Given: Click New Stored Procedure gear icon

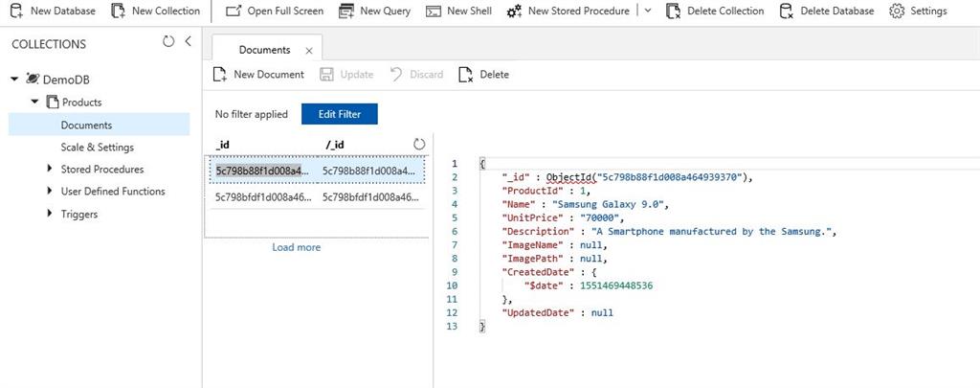Looking at the screenshot, I should (x=514, y=11).
